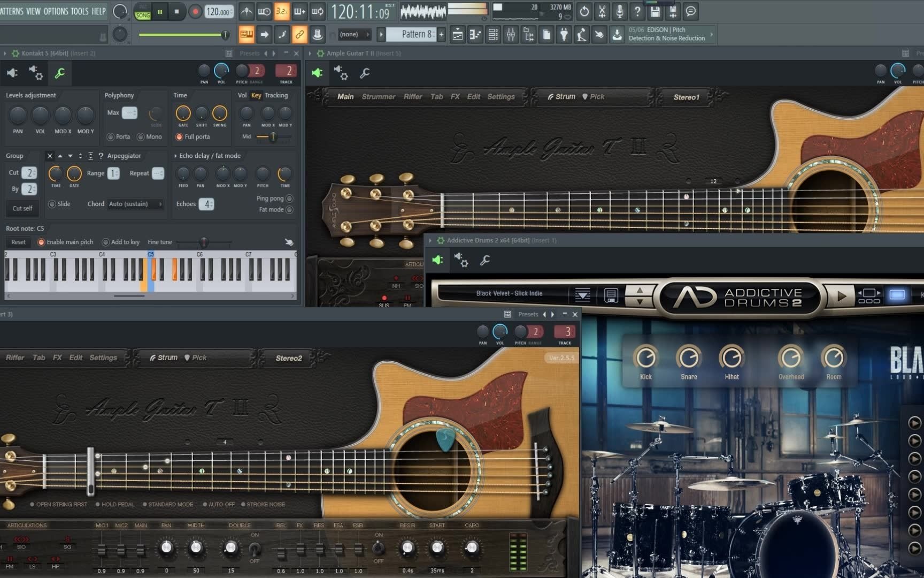
Task: Expand the Echo delay / fat mode section
Action: (175, 156)
